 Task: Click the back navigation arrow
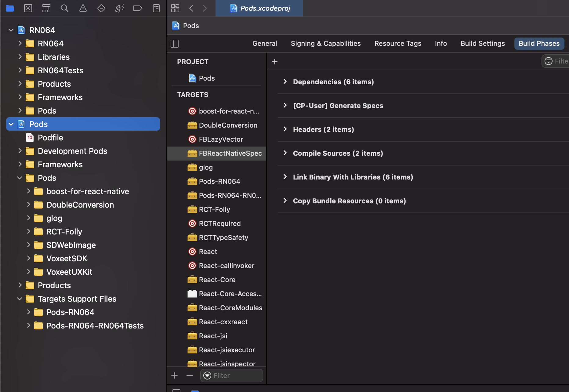[191, 8]
